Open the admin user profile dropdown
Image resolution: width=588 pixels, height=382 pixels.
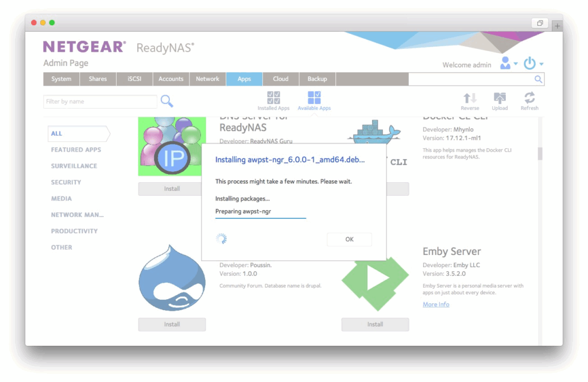[508, 64]
